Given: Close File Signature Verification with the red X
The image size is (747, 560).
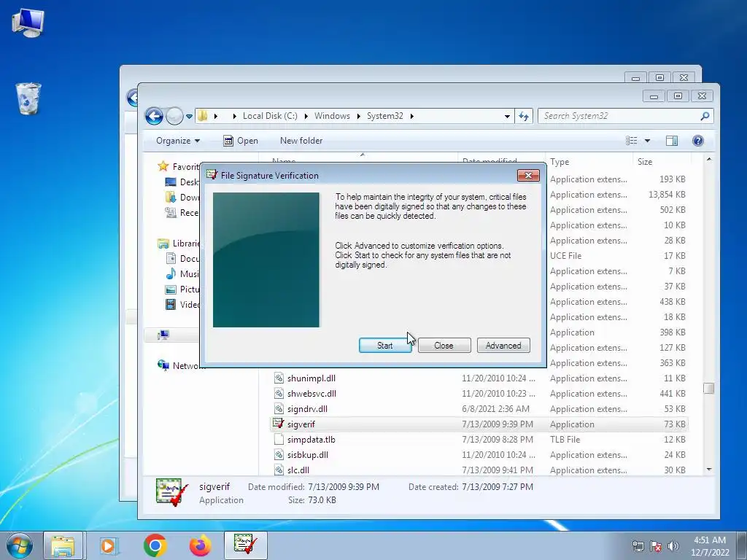Looking at the screenshot, I should click(528, 175).
